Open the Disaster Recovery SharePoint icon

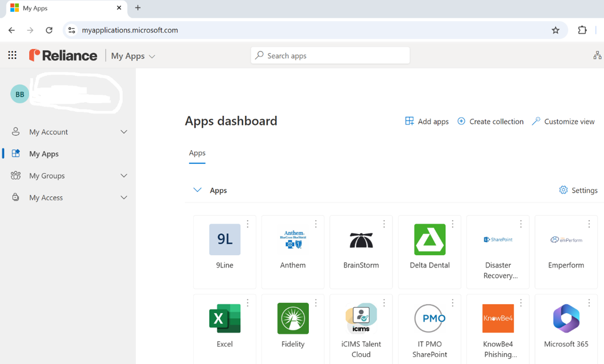pyautogui.click(x=498, y=239)
